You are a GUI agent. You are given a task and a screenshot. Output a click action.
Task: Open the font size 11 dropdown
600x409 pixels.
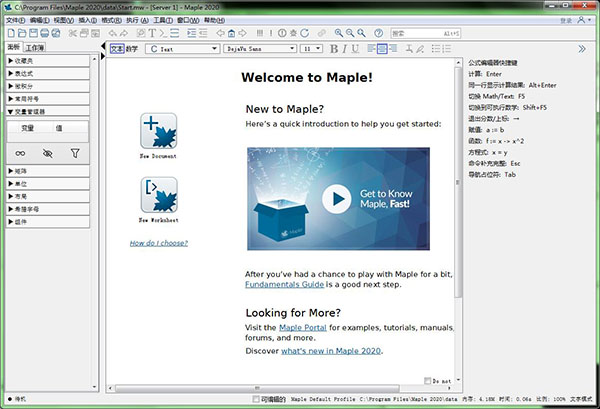tap(311, 49)
